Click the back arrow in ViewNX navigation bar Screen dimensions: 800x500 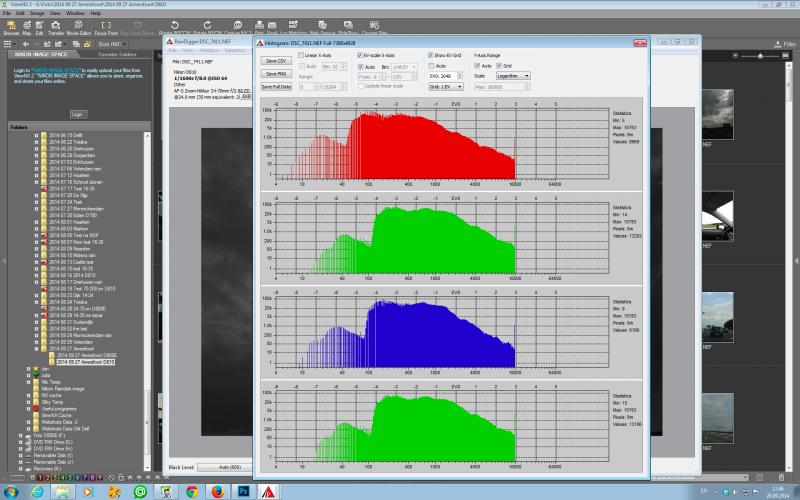26,44
